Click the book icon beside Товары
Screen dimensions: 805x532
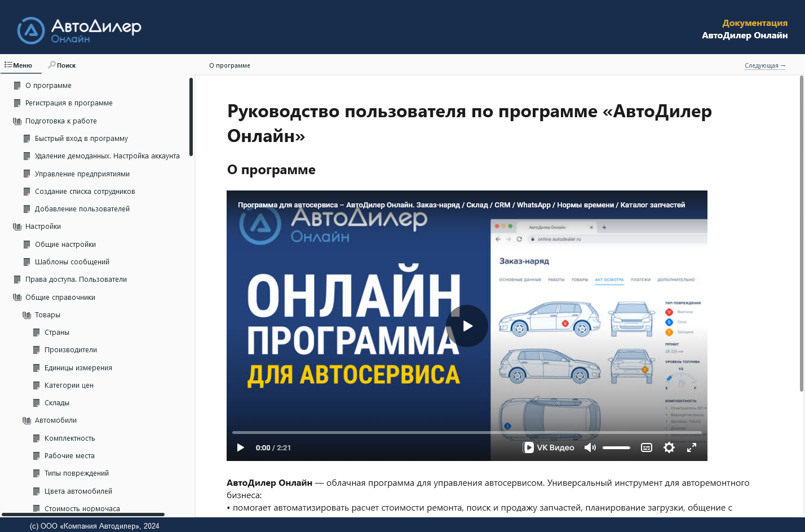point(27,315)
